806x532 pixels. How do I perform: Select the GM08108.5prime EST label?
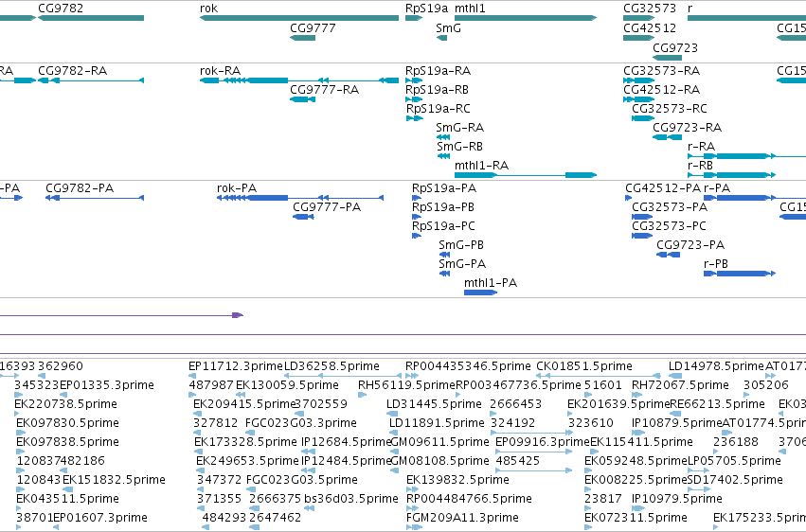tap(440, 462)
